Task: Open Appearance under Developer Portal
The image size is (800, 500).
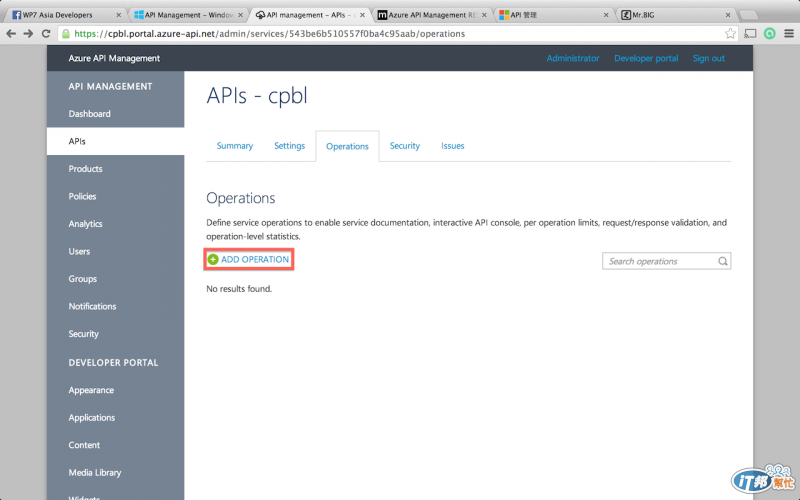Action: 115,390
